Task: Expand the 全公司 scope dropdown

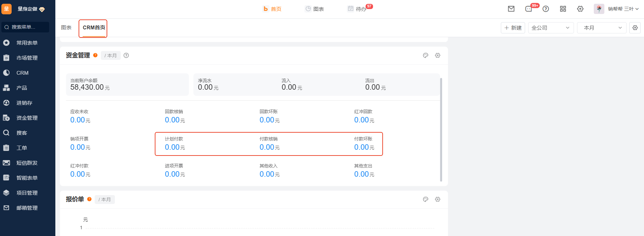Action: [550, 28]
